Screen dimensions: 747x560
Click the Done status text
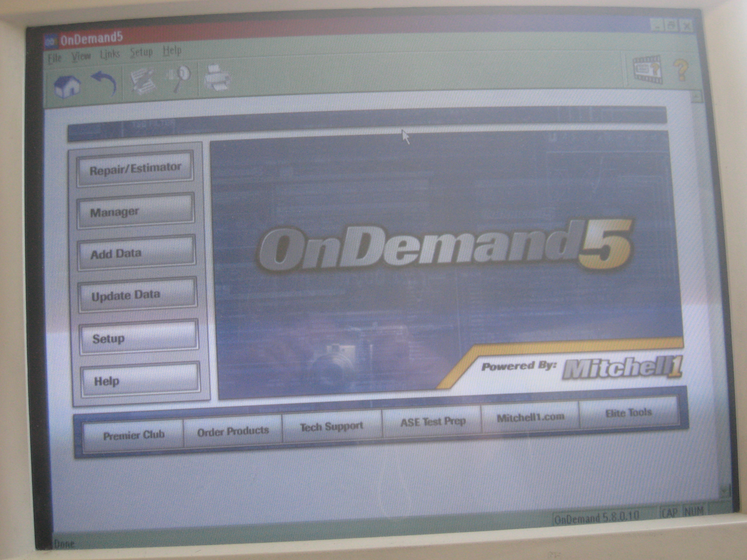click(x=64, y=544)
